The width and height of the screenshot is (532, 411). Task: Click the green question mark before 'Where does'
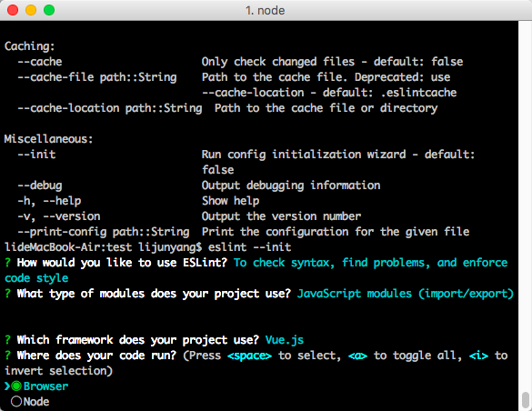(x=8, y=356)
